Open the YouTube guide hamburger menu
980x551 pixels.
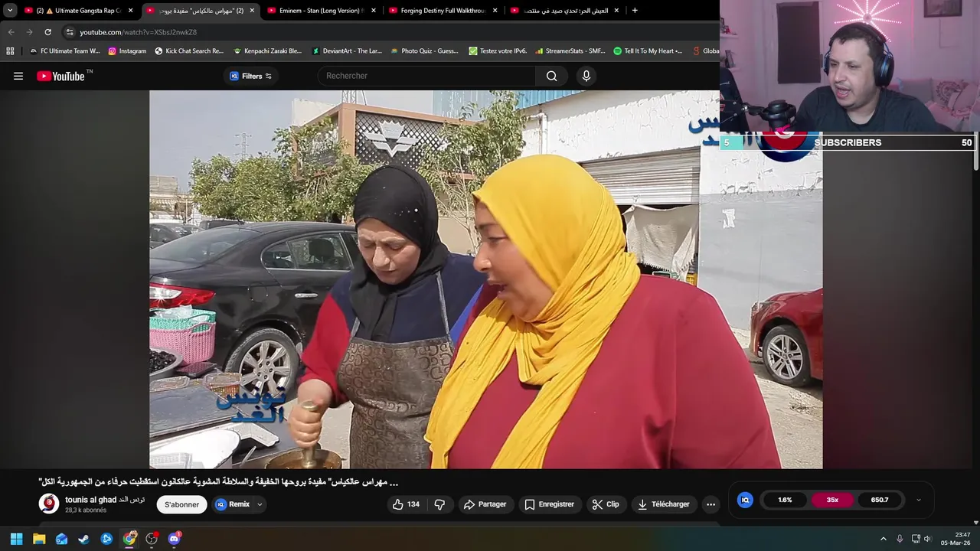coord(18,76)
